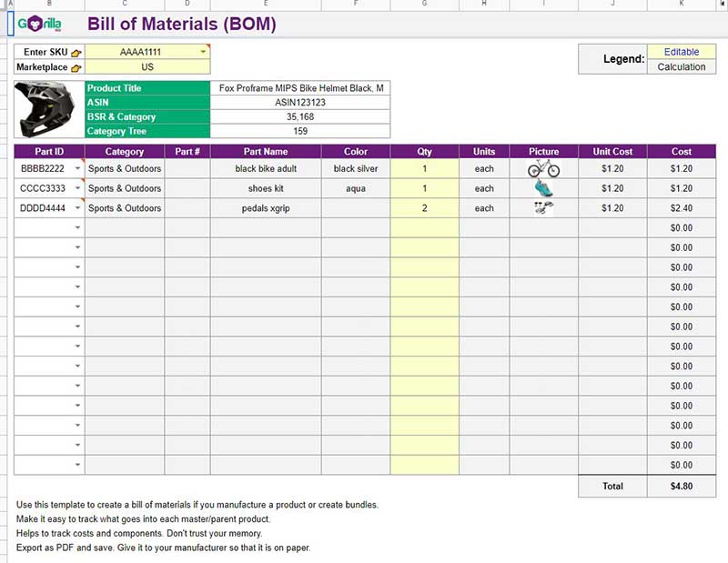Click the Gorilla logo icon
The width and height of the screenshot is (728, 563).
[39, 24]
